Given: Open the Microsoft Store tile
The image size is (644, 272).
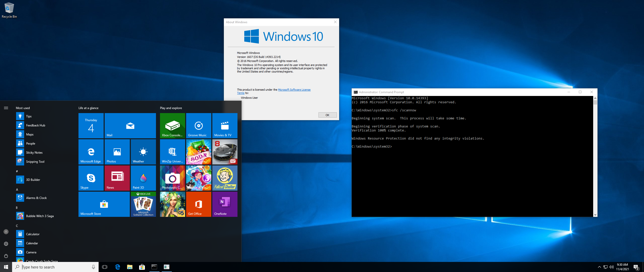Looking at the screenshot, I should [104, 204].
